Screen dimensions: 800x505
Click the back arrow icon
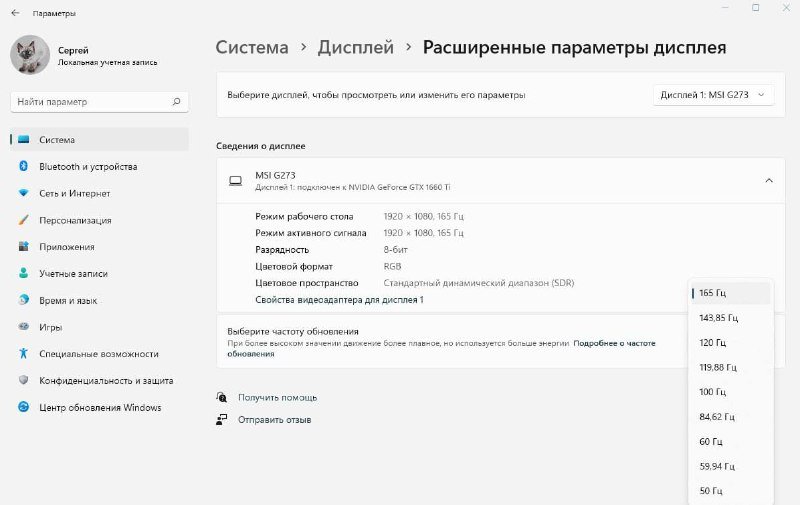[15, 13]
